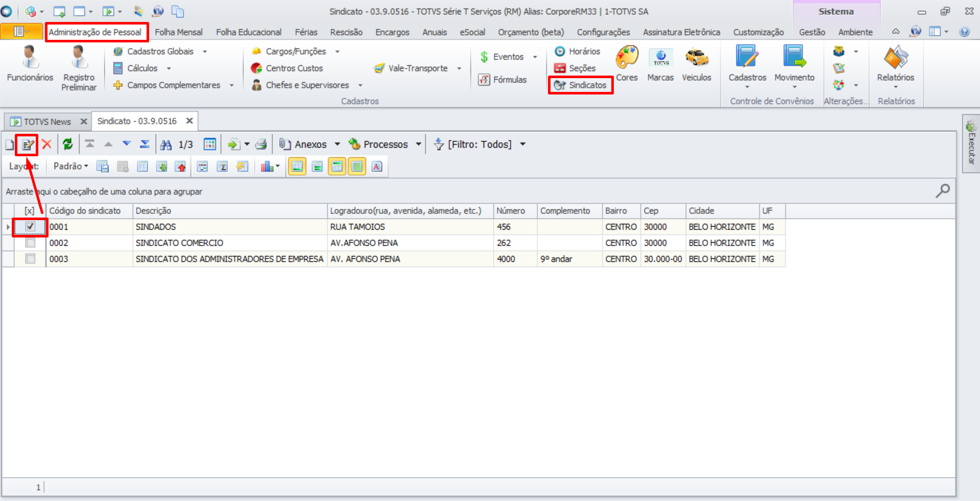
Task: Click Movimento button
Action: [x=794, y=66]
